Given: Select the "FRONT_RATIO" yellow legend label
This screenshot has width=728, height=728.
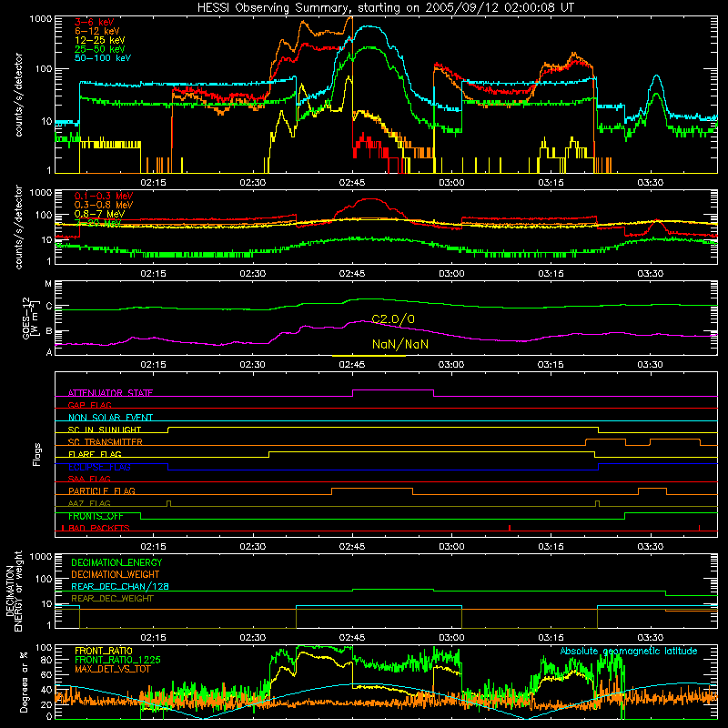Looking at the screenshot, I should tap(104, 651).
